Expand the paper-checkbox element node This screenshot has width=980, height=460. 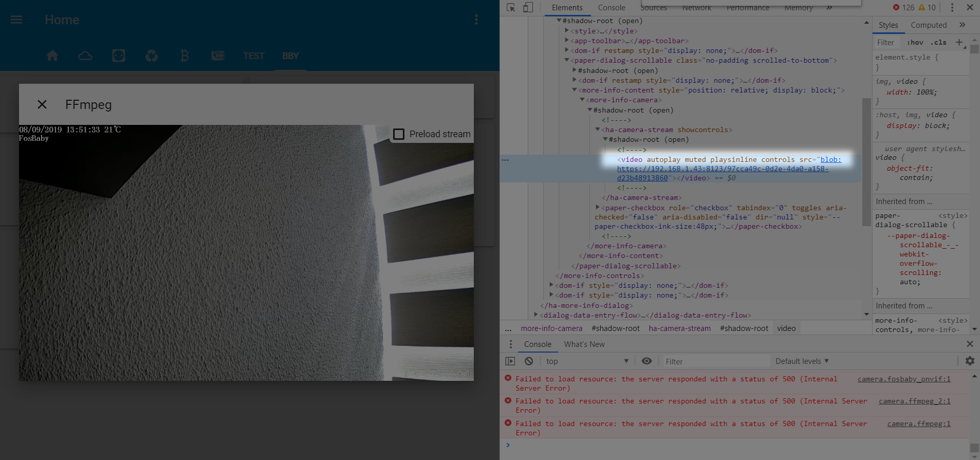tap(598, 208)
